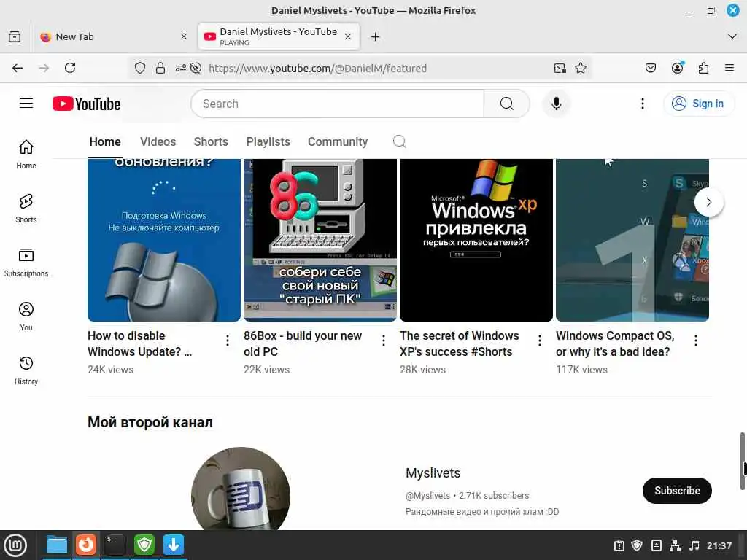This screenshot has width=747, height=560.
Task: Click the channel search magnifier icon
Action: pyautogui.click(x=399, y=141)
